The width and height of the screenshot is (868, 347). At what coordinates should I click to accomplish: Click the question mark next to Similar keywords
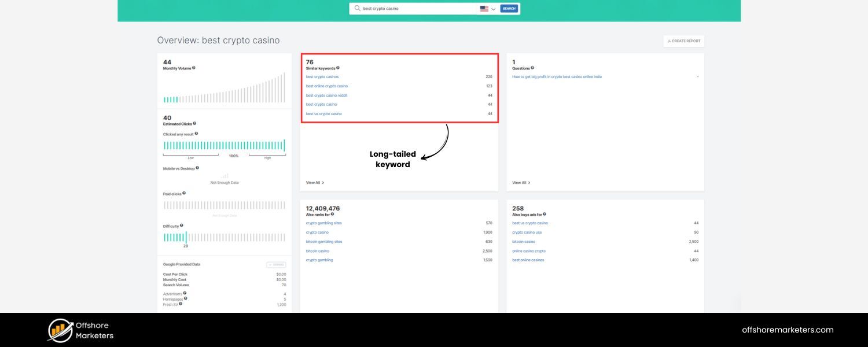339,68
